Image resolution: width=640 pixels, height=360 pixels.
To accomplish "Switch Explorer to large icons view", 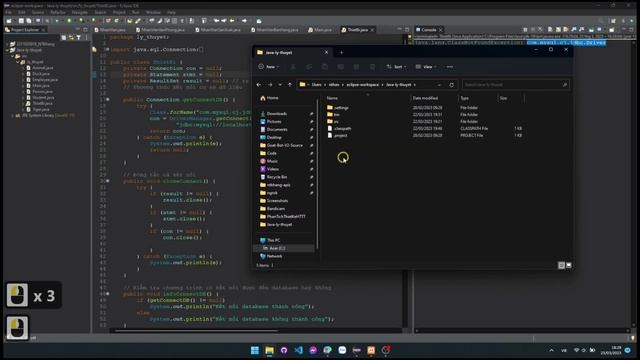I will click(569, 265).
